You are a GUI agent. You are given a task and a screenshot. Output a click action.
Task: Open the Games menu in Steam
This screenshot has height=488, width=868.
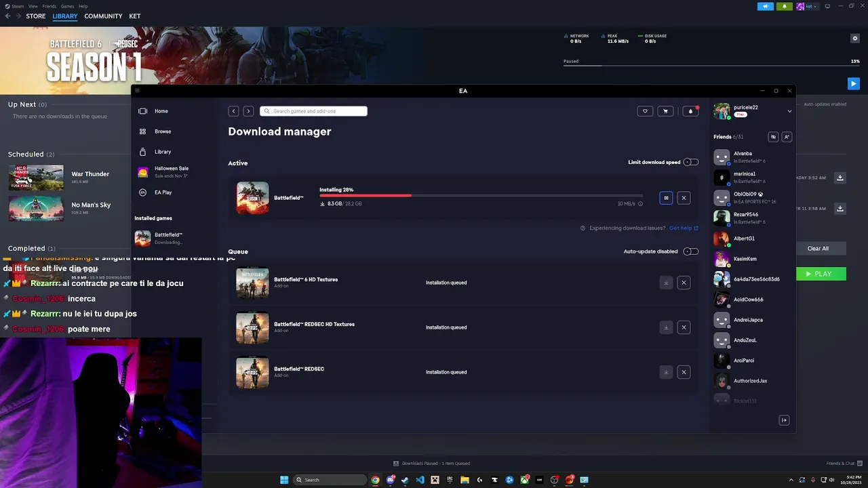(67, 6)
